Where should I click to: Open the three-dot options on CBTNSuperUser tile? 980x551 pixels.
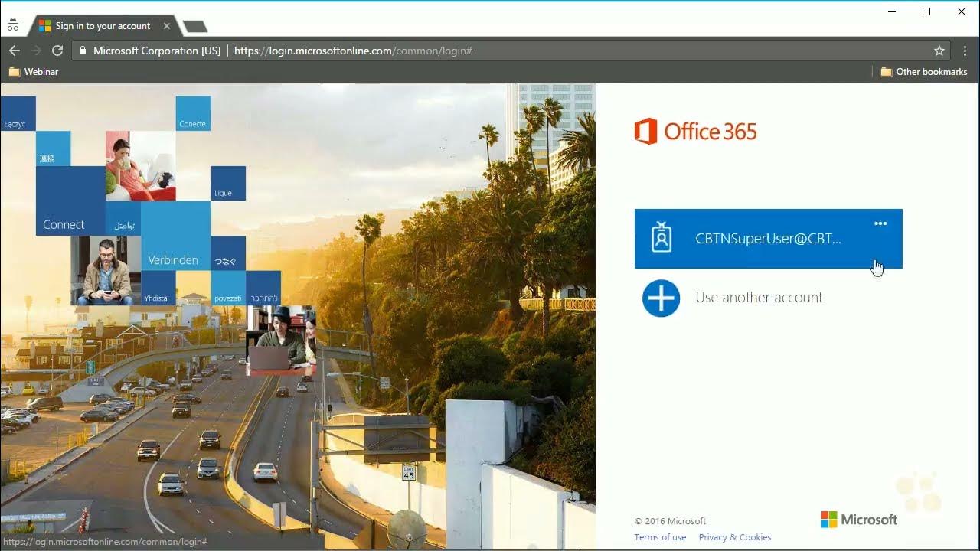(880, 223)
